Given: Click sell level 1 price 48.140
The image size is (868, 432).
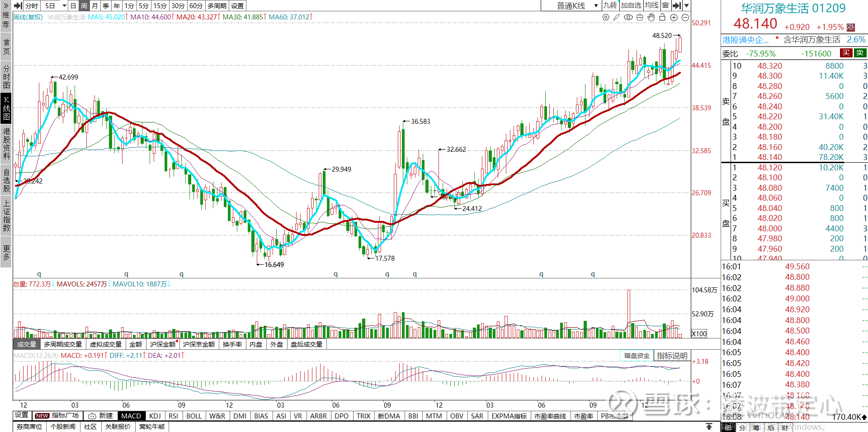Looking at the screenshot, I should pyautogui.click(x=770, y=157).
